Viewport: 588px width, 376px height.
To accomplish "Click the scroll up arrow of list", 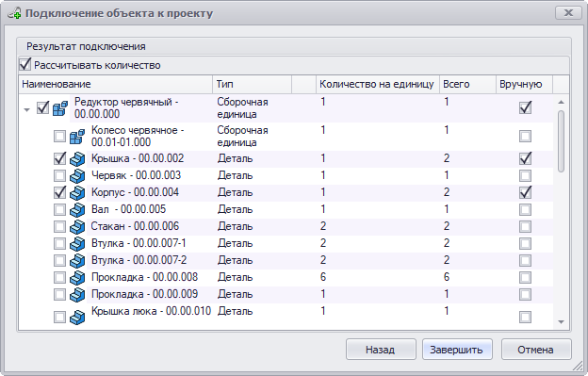I will pos(561,102).
